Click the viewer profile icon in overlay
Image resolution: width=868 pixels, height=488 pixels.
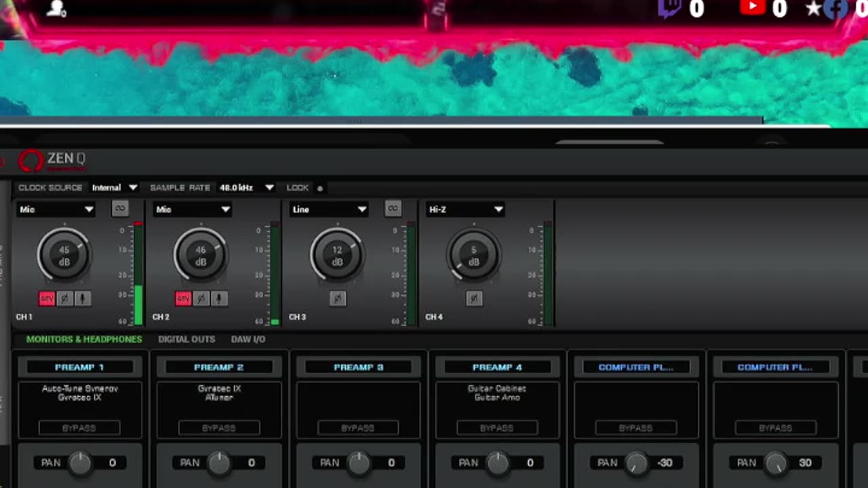[x=57, y=8]
